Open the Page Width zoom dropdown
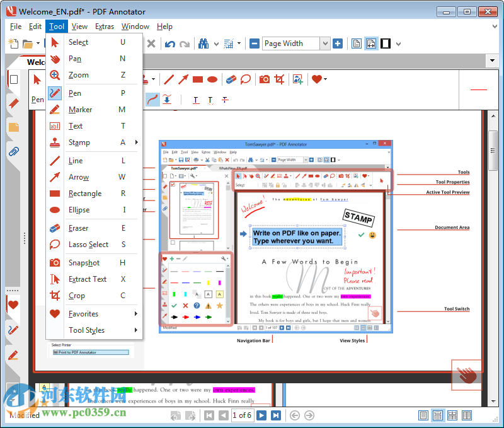The image size is (504, 428). (x=325, y=43)
